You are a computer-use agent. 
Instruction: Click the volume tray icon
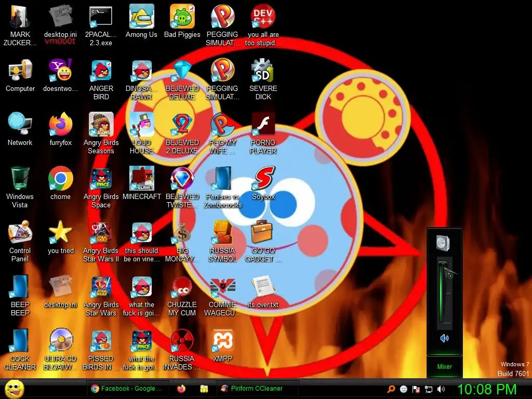[441, 389]
